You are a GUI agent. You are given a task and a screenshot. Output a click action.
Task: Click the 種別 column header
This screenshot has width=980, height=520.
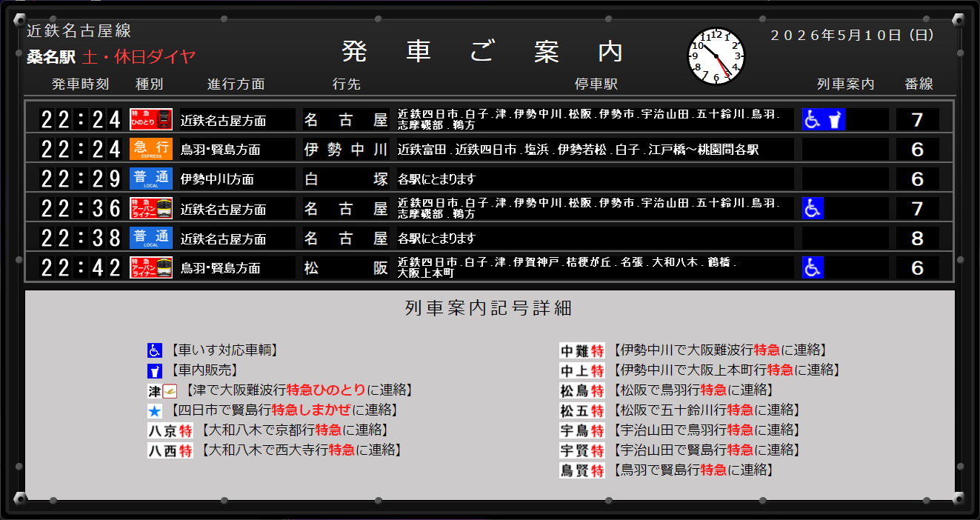150,84
